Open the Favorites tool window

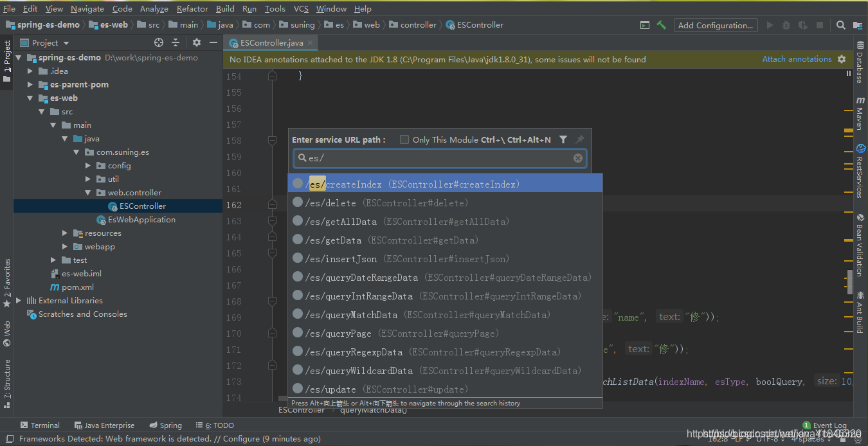7,283
